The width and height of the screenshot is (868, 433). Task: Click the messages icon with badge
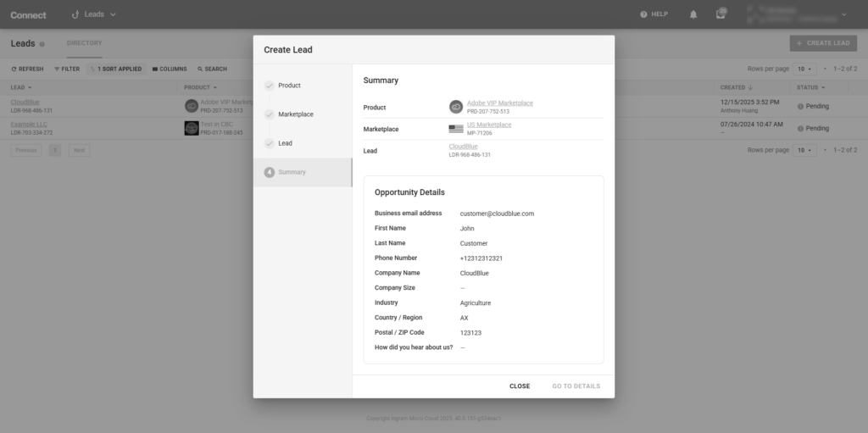pyautogui.click(x=721, y=14)
